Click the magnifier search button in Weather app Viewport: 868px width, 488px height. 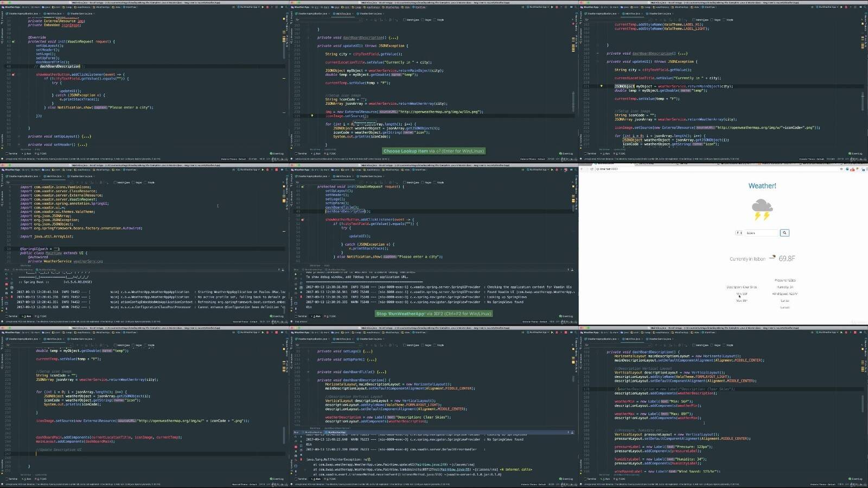coord(784,233)
